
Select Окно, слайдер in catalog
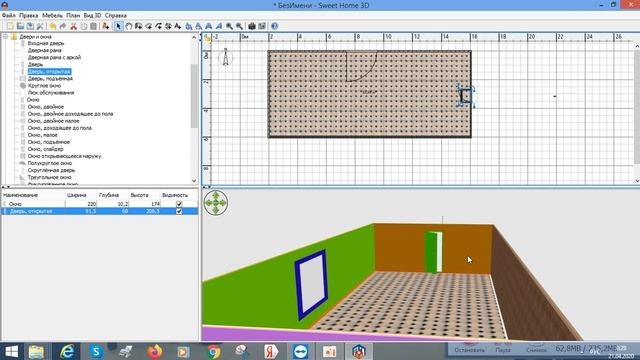(x=45, y=149)
